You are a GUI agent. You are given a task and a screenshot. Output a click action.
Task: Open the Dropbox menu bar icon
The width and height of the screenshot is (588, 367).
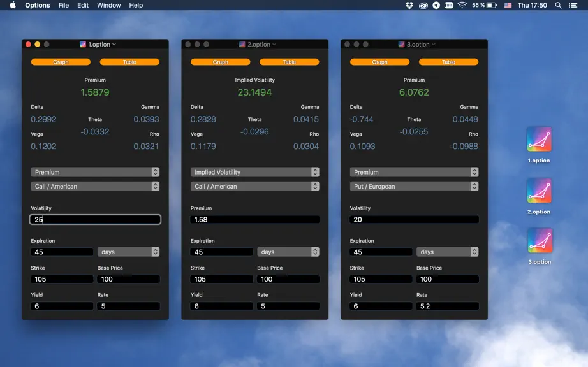(409, 5)
